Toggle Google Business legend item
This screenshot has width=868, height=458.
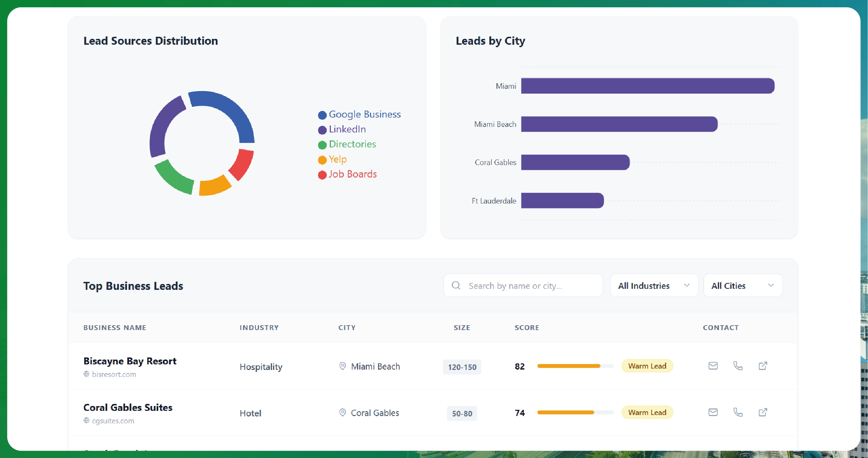(x=359, y=114)
